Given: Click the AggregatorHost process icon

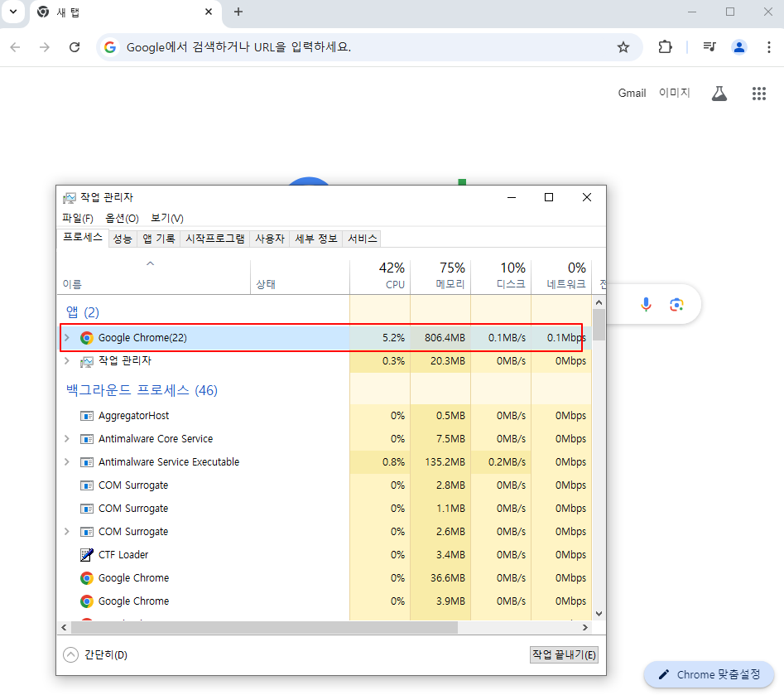Looking at the screenshot, I should click(x=87, y=416).
